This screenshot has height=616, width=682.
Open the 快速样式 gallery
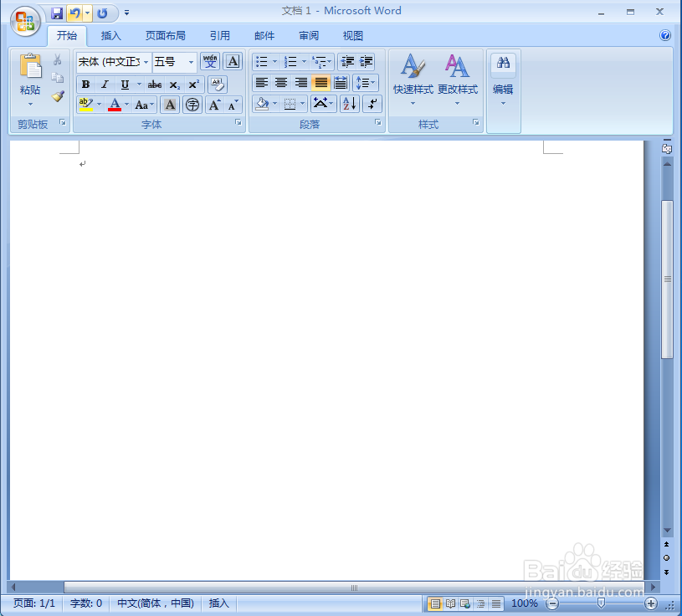point(413,80)
